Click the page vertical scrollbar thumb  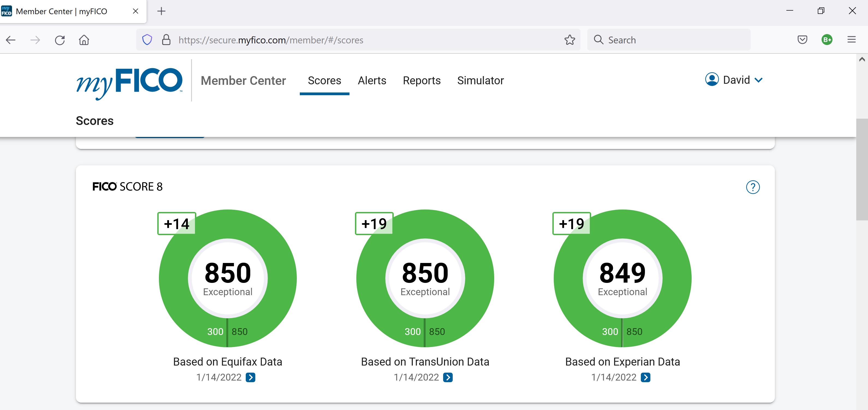[862, 169]
